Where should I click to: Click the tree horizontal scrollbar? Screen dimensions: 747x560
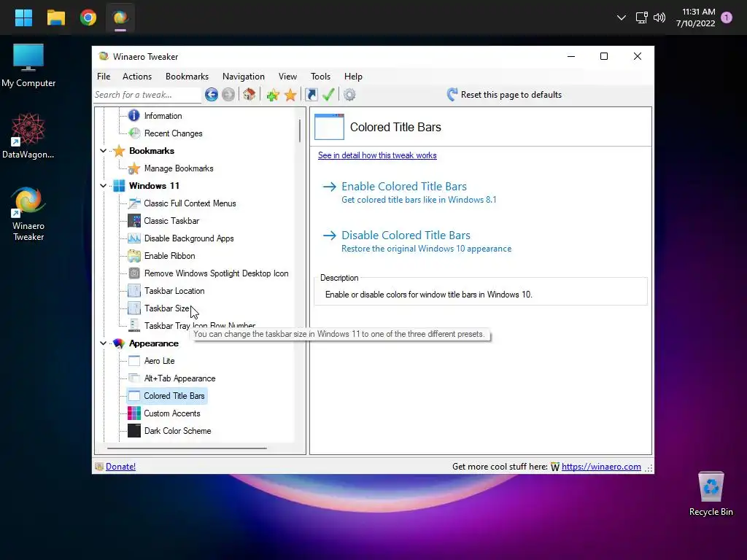click(187, 448)
